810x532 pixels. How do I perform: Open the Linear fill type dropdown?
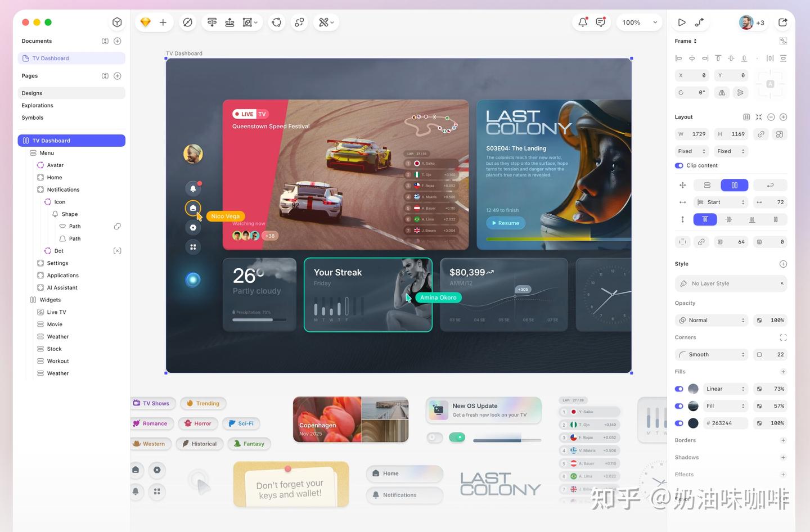click(725, 389)
